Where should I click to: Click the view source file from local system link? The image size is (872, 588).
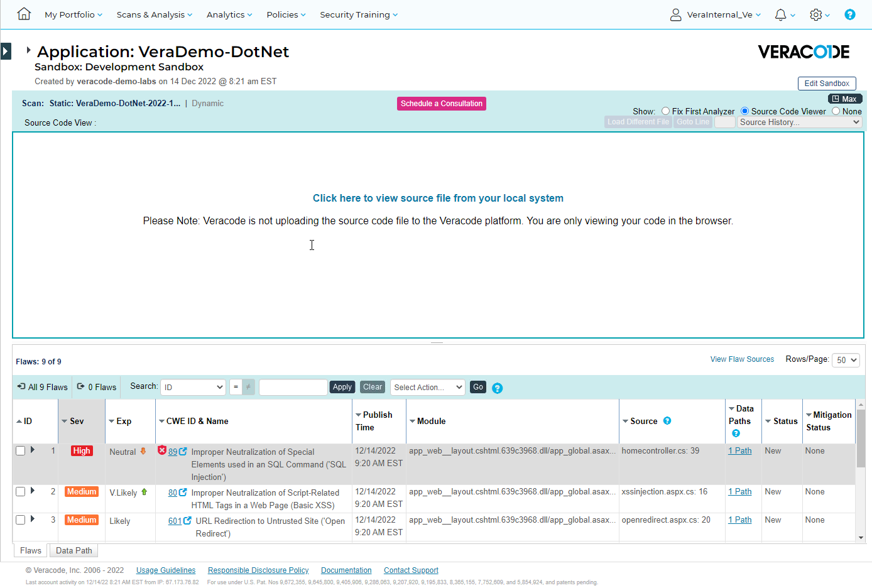pos(438,198)
